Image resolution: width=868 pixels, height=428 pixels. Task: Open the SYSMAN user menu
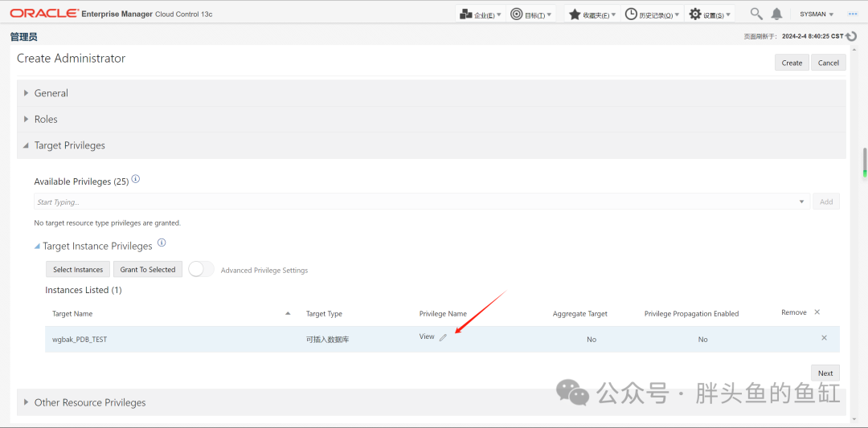coord(817,14)
